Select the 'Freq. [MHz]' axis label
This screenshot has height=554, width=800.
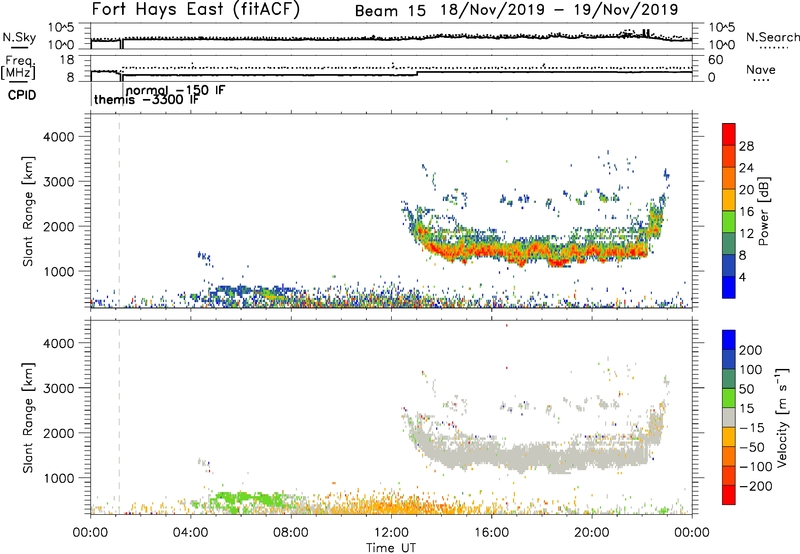[18, 68]
